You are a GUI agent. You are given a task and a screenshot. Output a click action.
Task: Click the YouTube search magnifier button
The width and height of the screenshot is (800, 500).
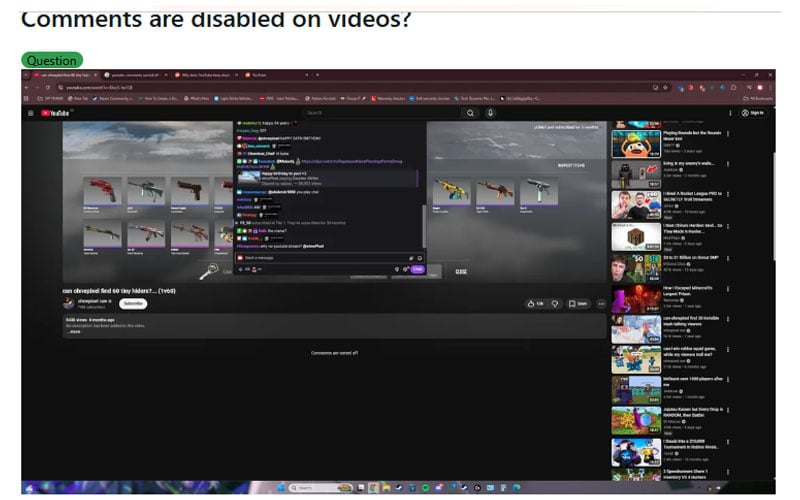470,113
